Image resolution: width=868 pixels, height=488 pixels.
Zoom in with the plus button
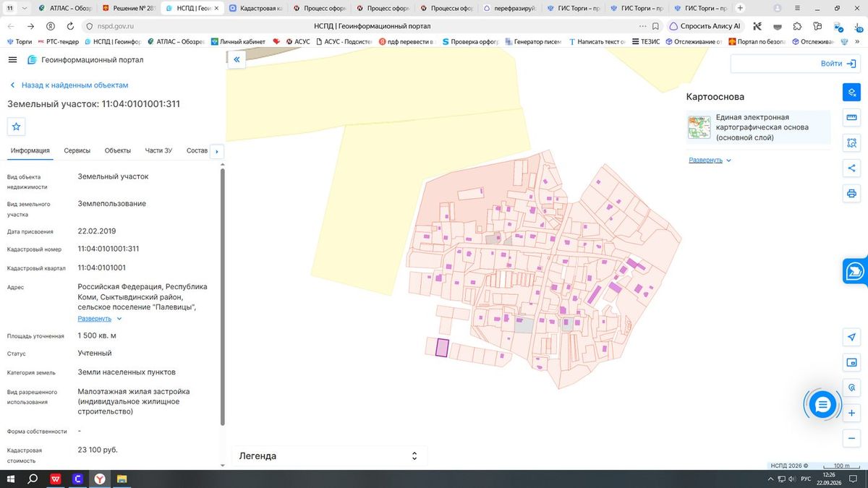click(x=851, y=414)
